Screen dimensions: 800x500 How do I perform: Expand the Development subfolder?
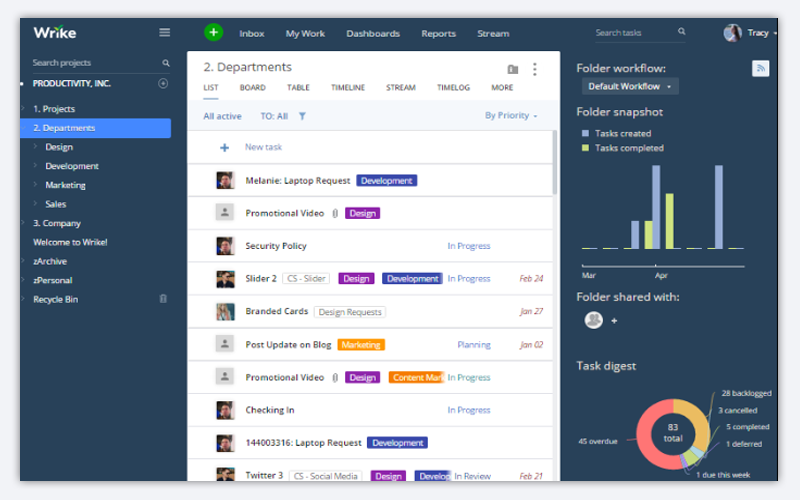36,166
